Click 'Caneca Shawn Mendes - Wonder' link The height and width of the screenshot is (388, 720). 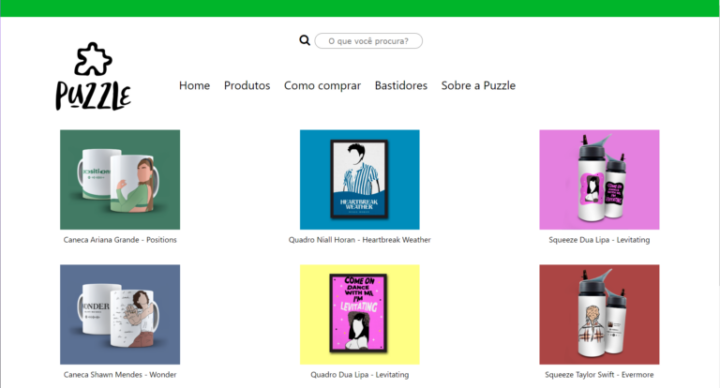tap(120, 375)
